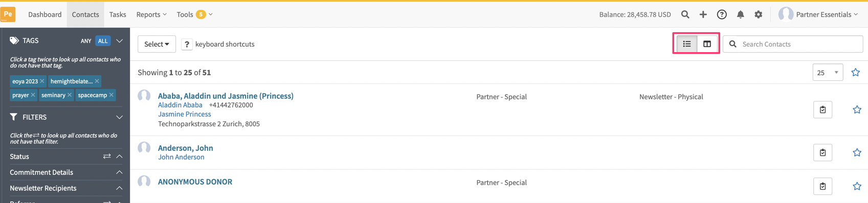Collapse the Commitment Details filter
Image resolution: width=868 pixels, height=203 pixels.
[x=119, y=172]
